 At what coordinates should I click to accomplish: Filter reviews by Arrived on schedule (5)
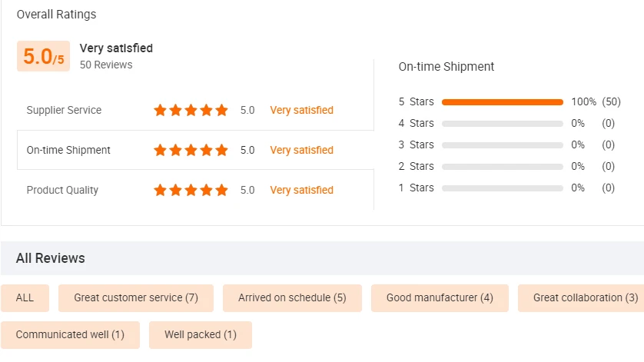pos(292,297)
